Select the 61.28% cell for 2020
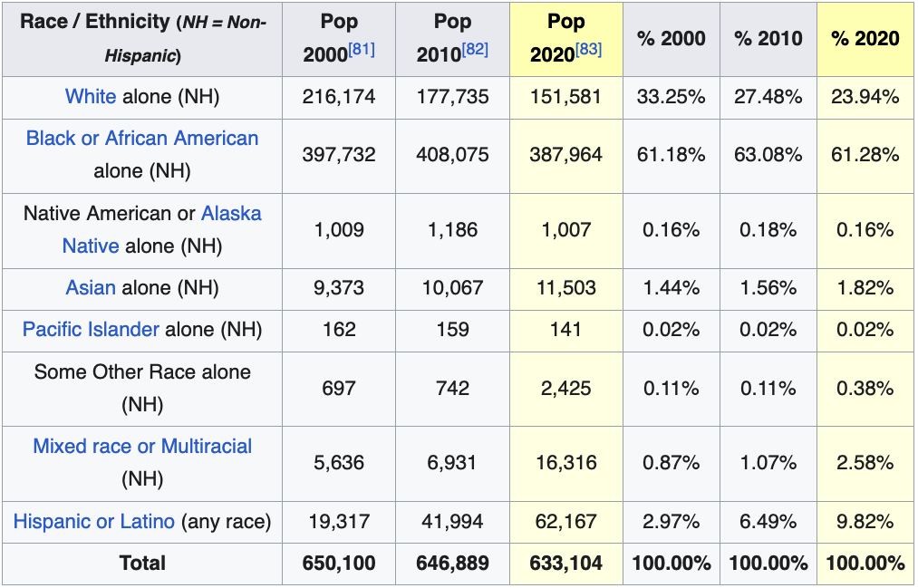This screenshot has width=918, height=588. (865, 155)
